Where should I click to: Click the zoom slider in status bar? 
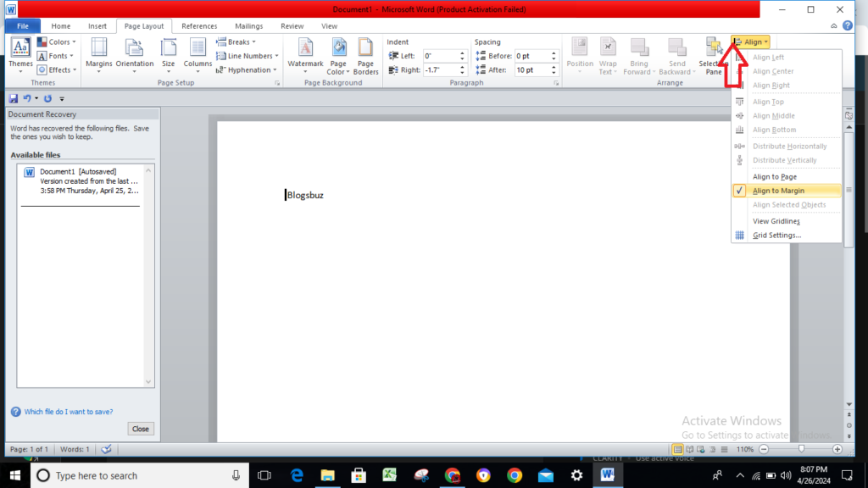(x=801, y=449)
